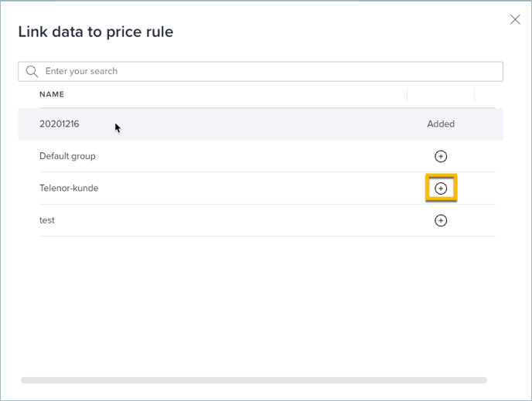
Task: Click the 'Link data to price rule' title
Action: (96, 32)
